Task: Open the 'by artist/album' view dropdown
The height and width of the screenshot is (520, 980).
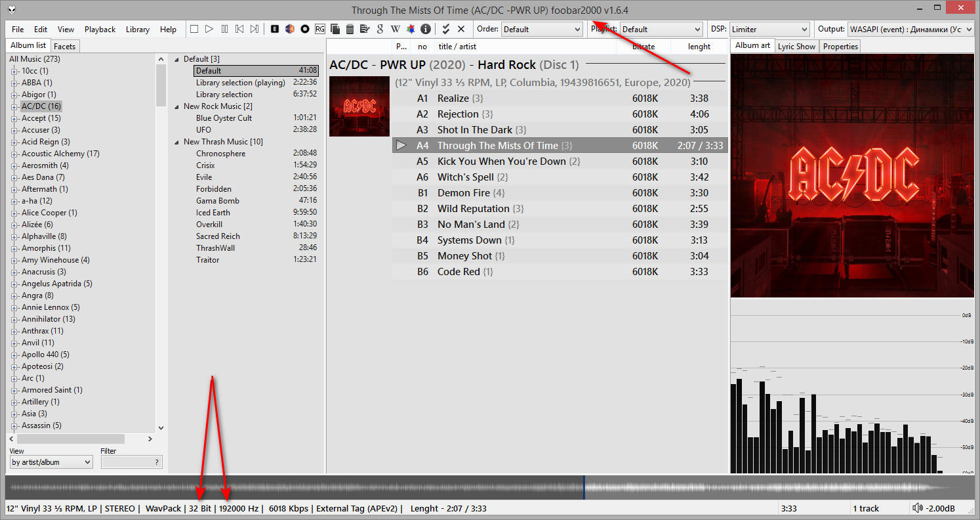Action: point(51,462)
